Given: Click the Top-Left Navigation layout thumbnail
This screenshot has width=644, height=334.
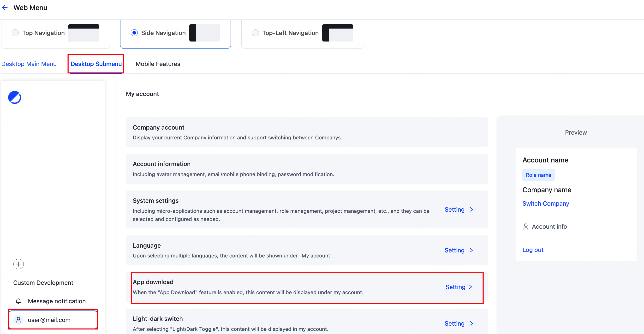Looking at the screenshot, I should 338,33.
